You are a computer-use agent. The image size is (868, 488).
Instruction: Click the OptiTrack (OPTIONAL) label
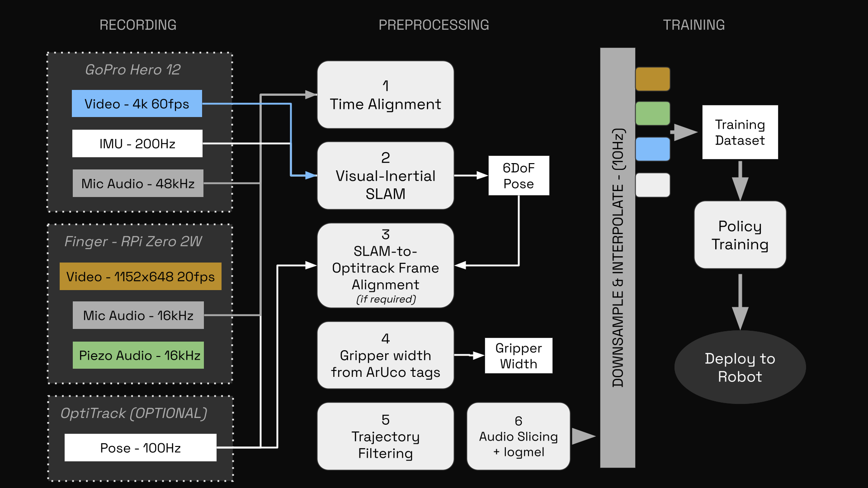tap(134, 413)
